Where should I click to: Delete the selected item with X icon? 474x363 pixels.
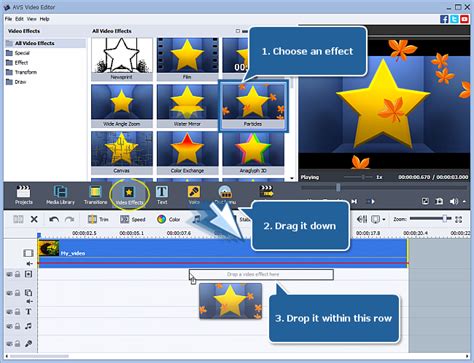click(x=34, y=219)
